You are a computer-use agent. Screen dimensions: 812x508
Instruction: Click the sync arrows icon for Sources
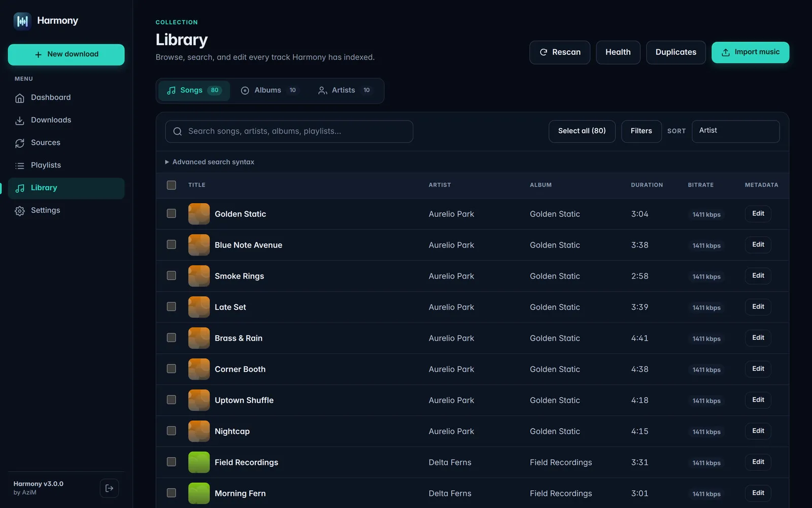coord(20,143)
